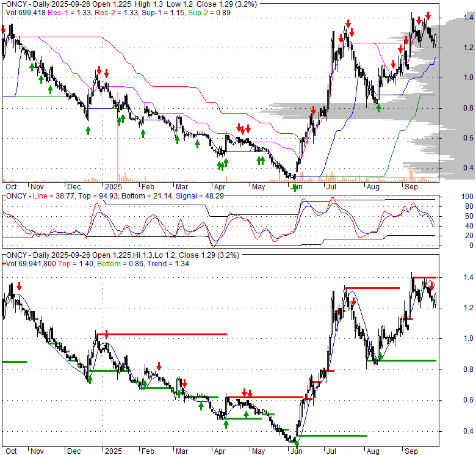This screenshot has height=455, width=476.
Task: Click 'Mar' on the bottom chart's date axis
Action: click(x=182, y=451)
